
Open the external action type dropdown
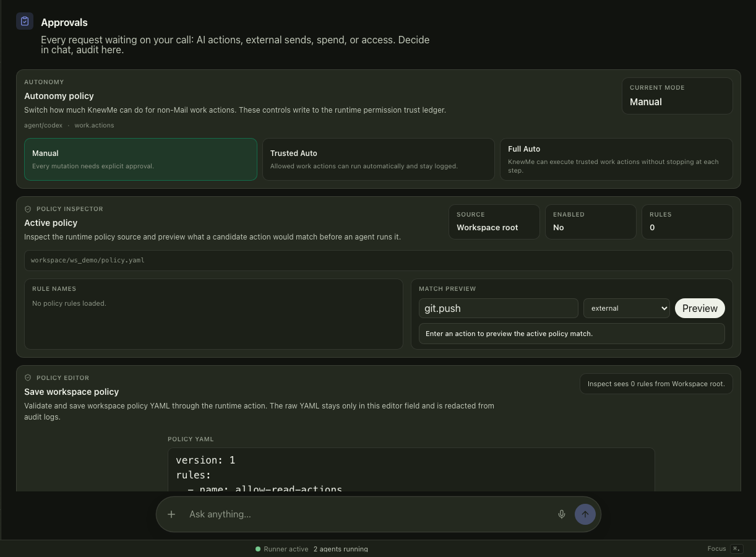click(x=627, y=308)
